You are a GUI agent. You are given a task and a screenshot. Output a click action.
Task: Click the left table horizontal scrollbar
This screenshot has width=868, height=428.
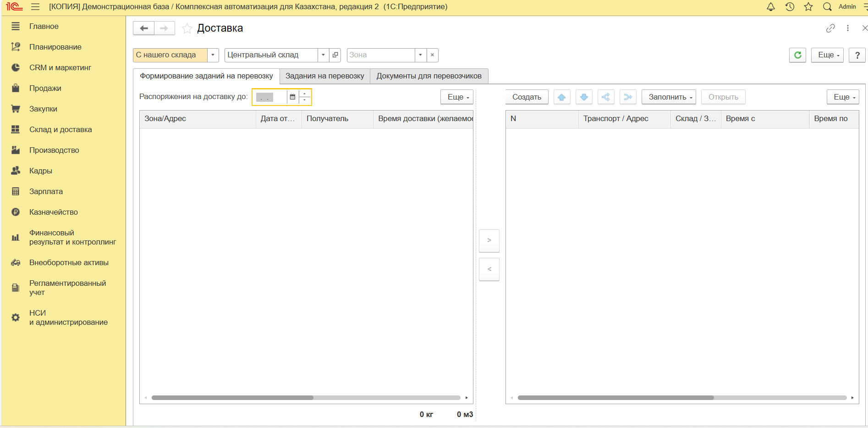[232, 398]
